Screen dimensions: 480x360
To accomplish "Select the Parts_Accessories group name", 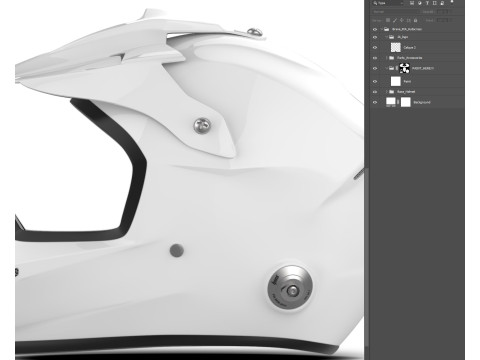I will click(x=410, y=58).
